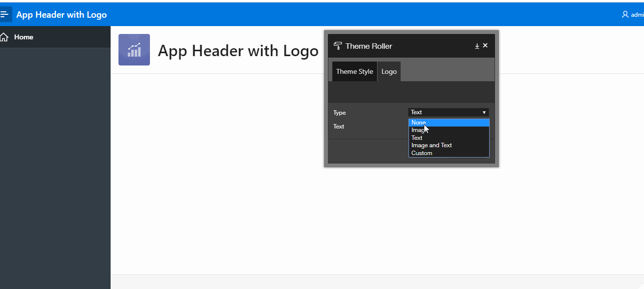Open the Home navigation item
The height and width of the screenshot is (289, 644).
coord(24,37)
